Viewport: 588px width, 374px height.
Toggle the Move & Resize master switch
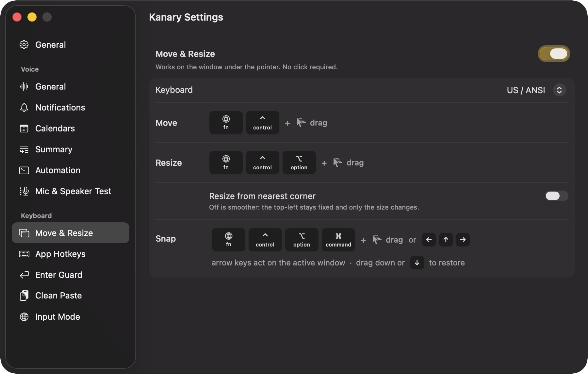(554, 54)
